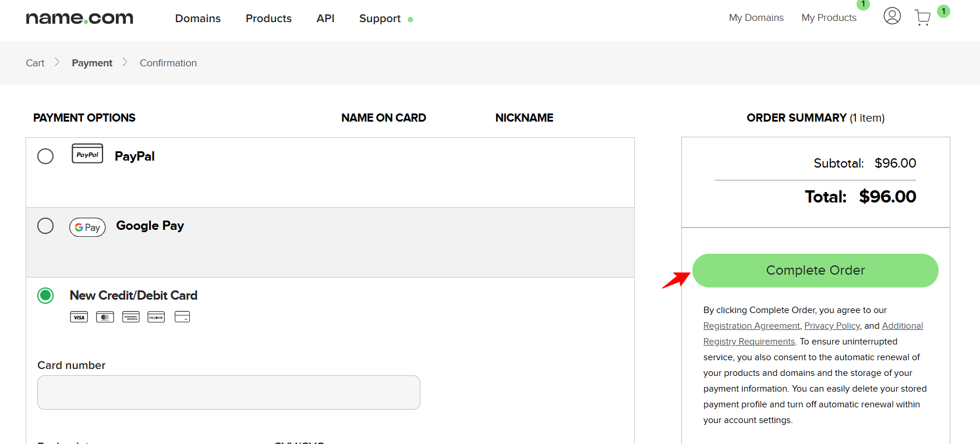Viewport: 980px width, 444px height.
Task: Click the NAME ON CARD column heading
Action: click(384, 118)
